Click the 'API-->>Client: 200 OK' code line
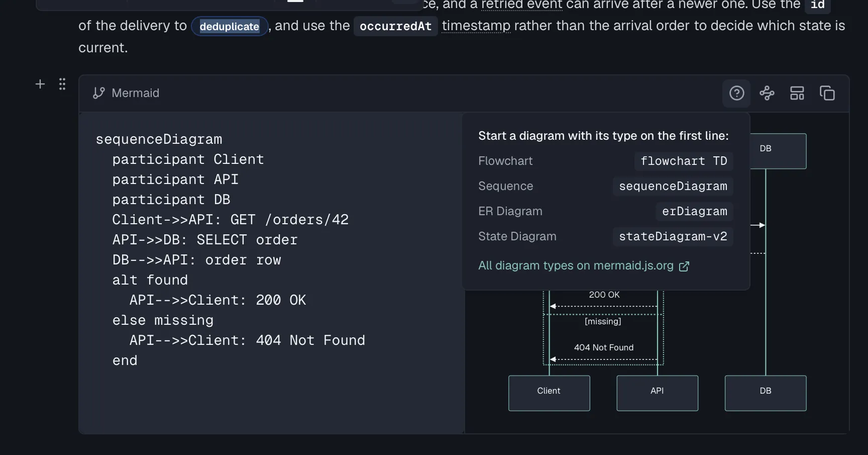The width and height of the screenshot is (868, 455). pyautogui.click(x=218, y=300)
